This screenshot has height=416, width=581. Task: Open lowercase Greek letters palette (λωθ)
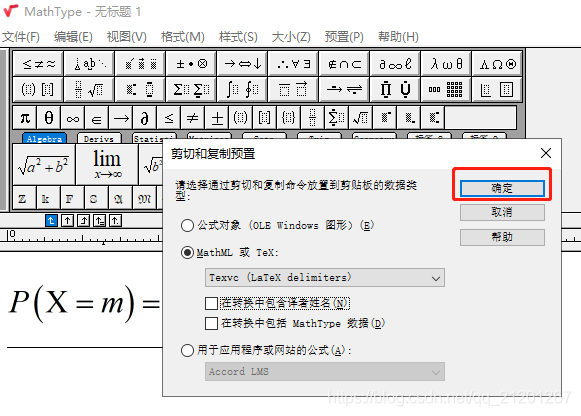pyautogui.click(x=446, y=64)
